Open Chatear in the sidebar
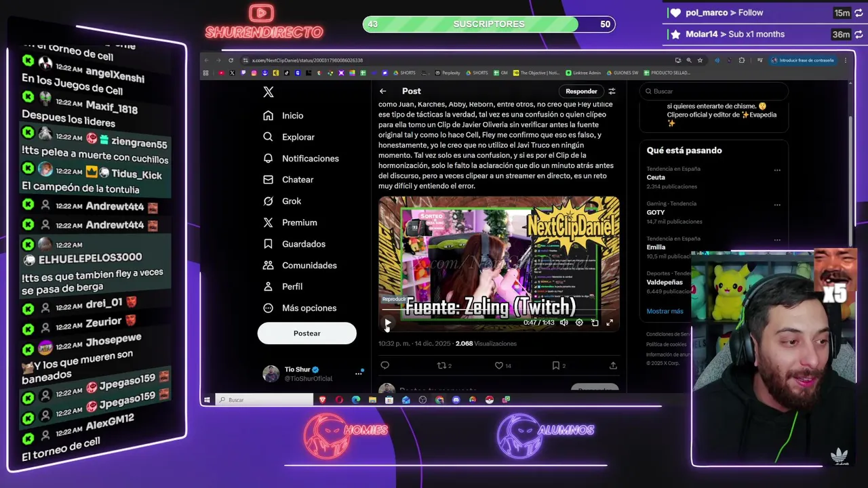The image size is (868, 488). (288, 180)
